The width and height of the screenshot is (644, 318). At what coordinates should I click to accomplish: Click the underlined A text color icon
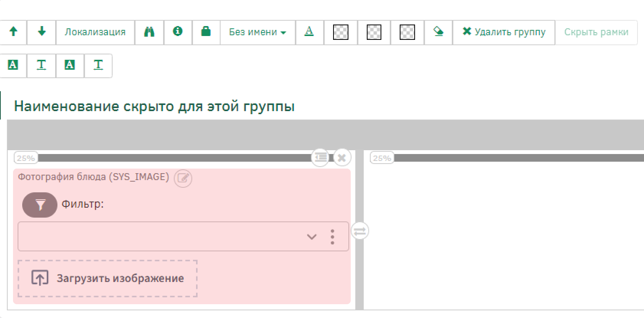(309, 32)
